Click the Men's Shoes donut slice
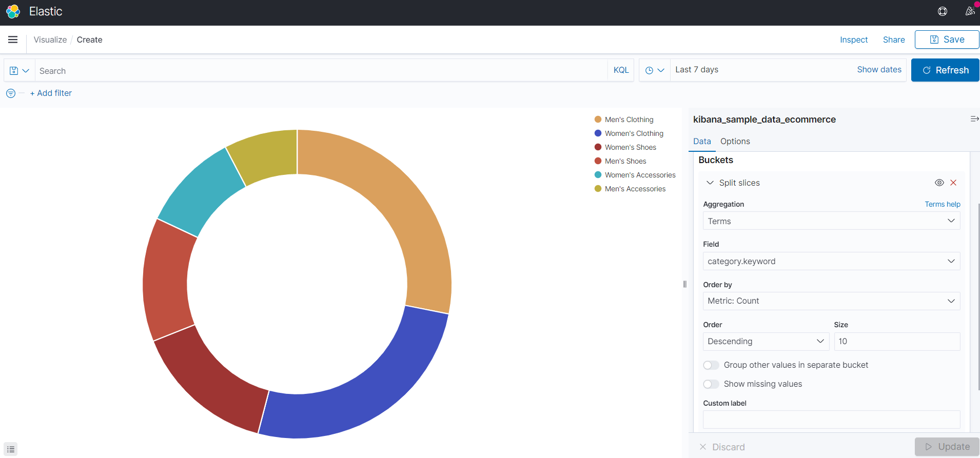The image size is (980, 458). [x=167, y=280]
